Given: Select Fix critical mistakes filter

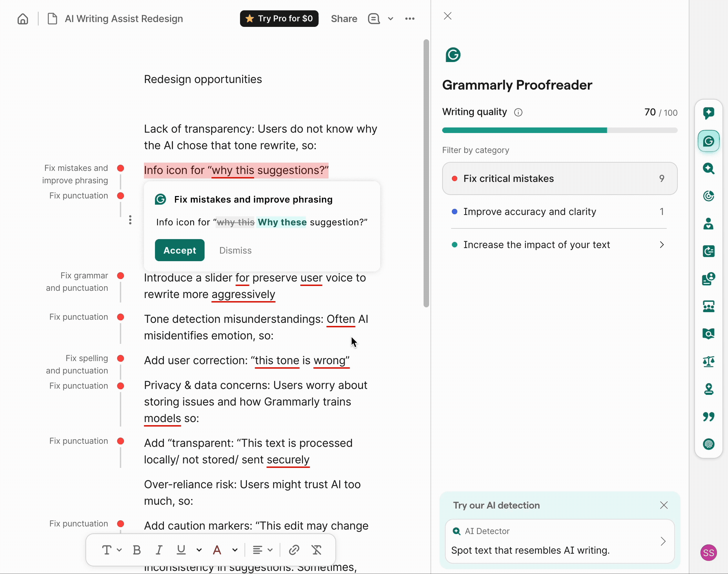Looking at the screenshot, I should tap(560, 178).
